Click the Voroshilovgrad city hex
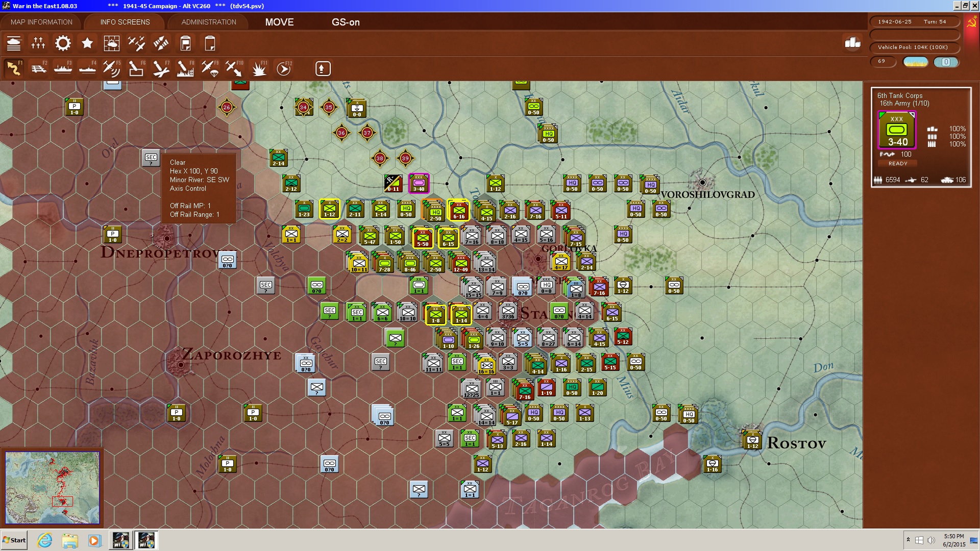This screenshot has height=551, width=980. 702,182
